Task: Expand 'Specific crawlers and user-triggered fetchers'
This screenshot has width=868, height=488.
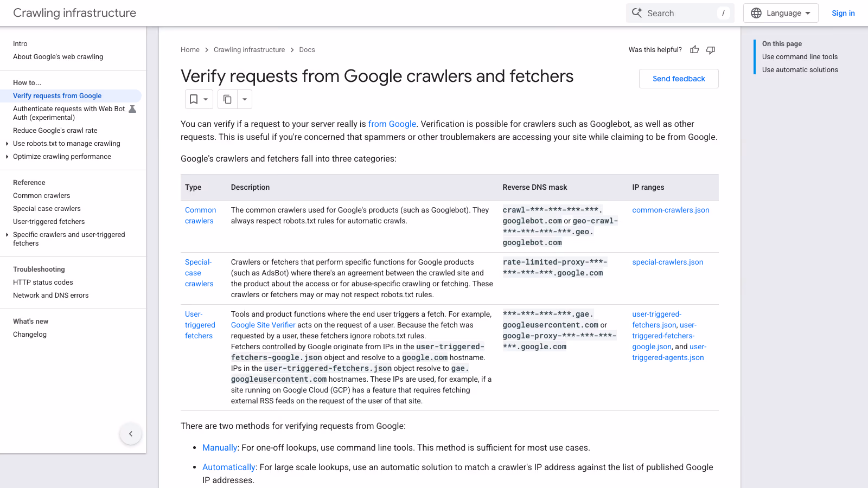Action: 7,235
